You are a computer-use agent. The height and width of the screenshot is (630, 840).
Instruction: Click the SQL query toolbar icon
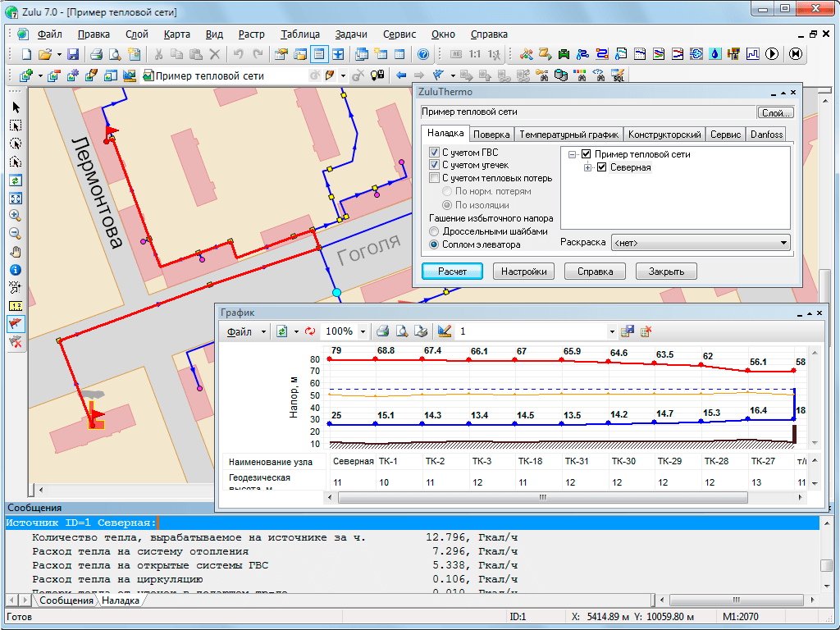618,76
